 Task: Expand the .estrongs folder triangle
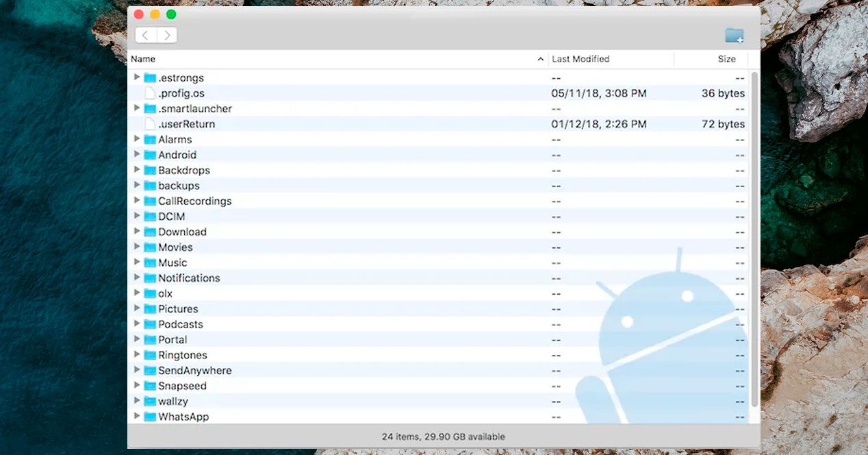pyautogui.click(x=137, y=77)
